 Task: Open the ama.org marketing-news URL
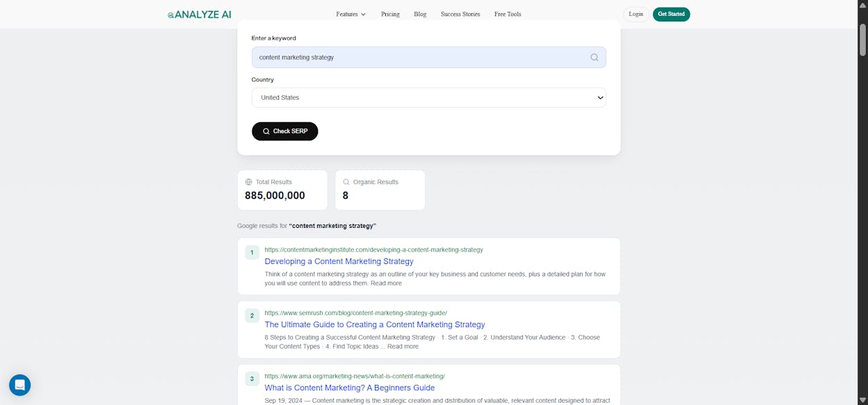click(355, 376)
